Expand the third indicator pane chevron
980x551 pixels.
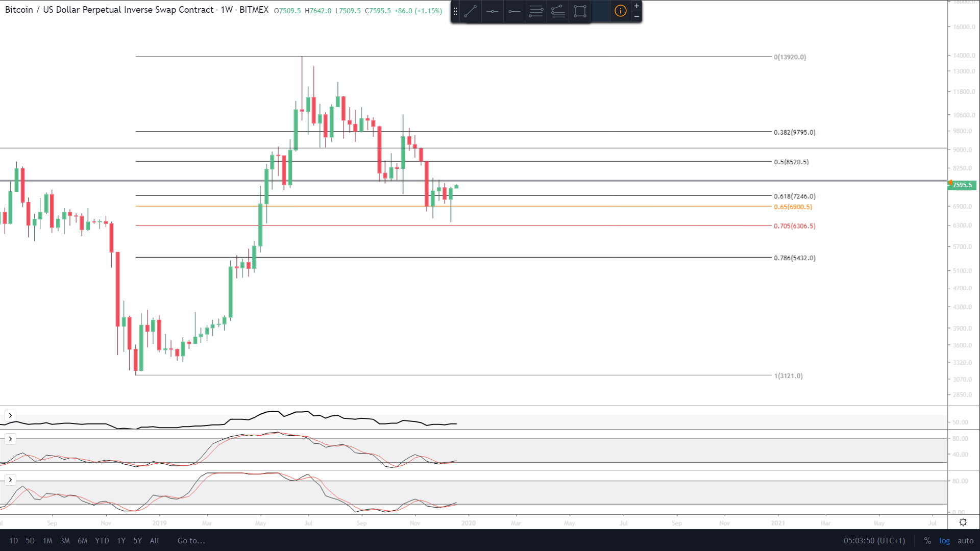(x=10, y=480)
